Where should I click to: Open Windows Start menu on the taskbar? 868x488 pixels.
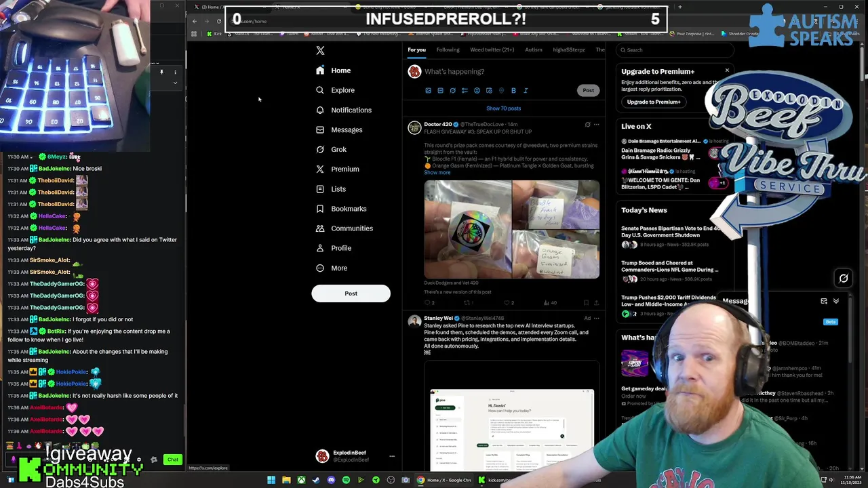point(271,480)
